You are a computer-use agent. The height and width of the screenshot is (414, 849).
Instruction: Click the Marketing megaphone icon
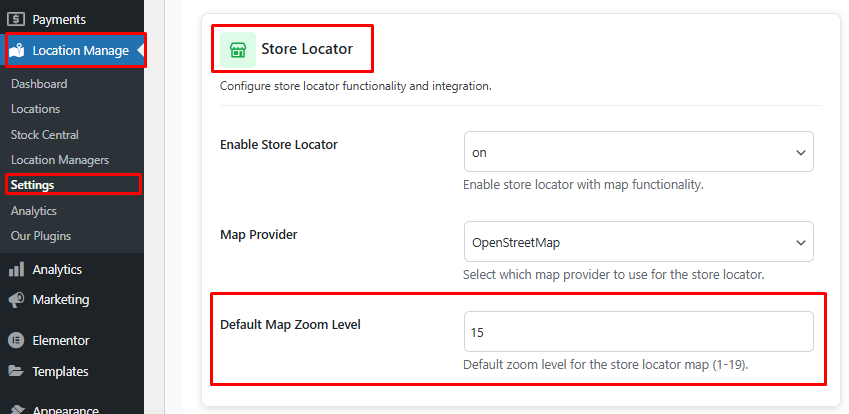click(x=16, y=299)
